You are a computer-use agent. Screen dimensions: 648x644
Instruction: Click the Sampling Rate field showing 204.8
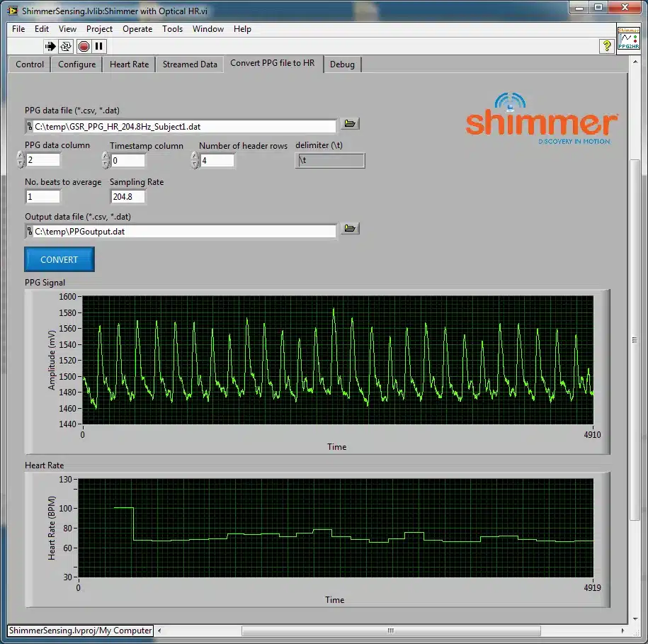click(128, 197)
